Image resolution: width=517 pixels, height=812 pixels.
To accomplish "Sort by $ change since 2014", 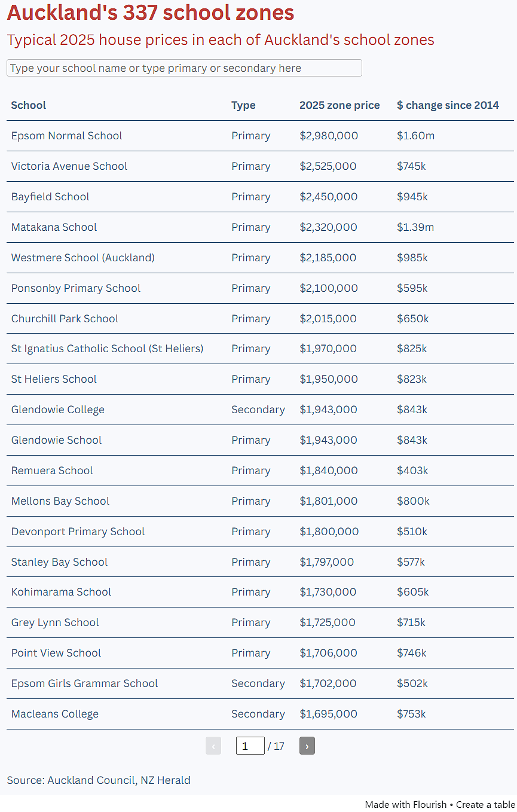I will pos(448,105).
